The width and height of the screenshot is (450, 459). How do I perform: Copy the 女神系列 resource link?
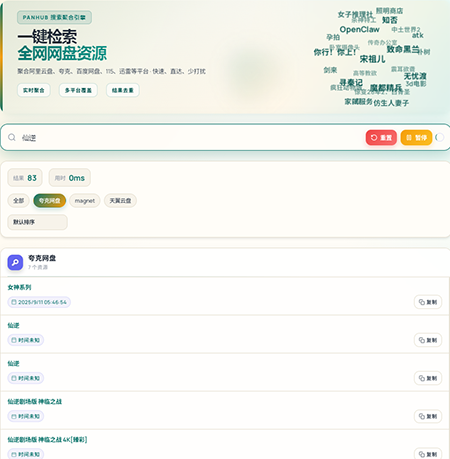click(428, 302)
